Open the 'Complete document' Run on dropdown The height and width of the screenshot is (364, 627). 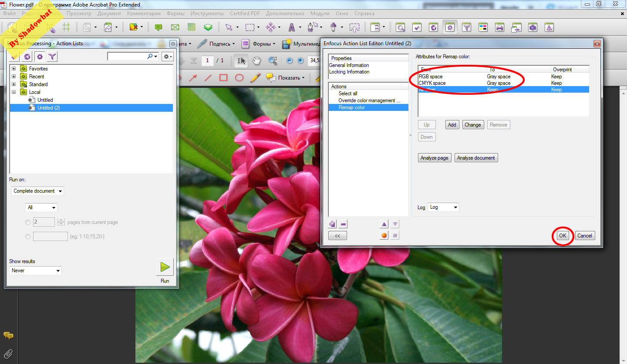(x=37, y=191)
